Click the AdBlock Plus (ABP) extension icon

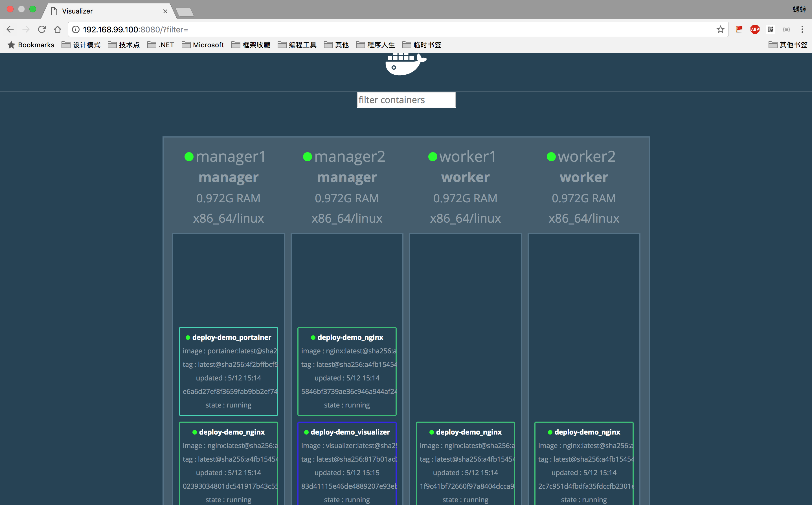point(755,29)
